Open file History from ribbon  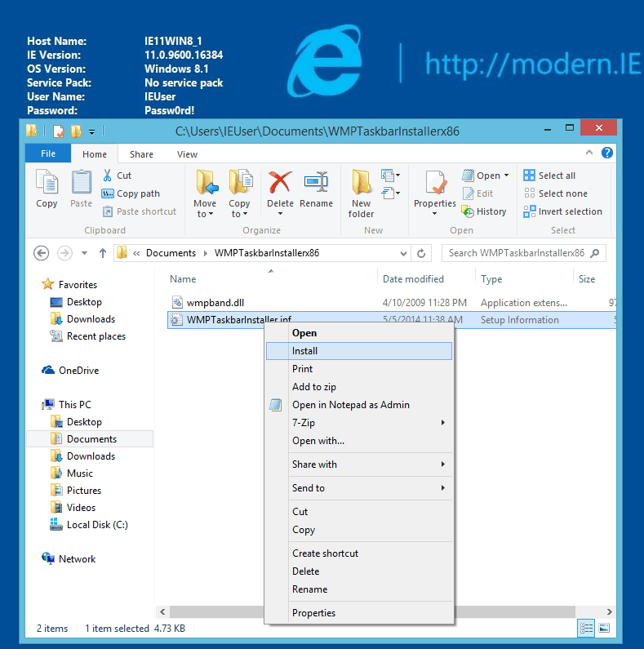click(484, 211)
